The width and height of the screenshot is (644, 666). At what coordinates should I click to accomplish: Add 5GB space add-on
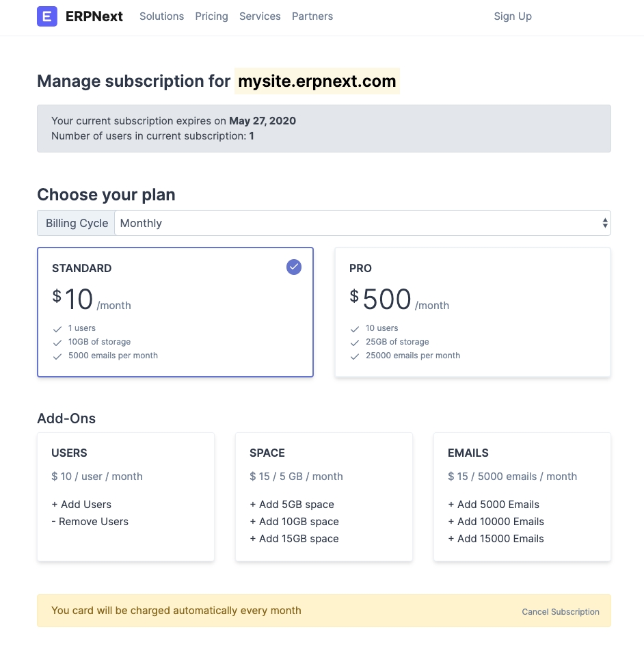coord(292,505)
